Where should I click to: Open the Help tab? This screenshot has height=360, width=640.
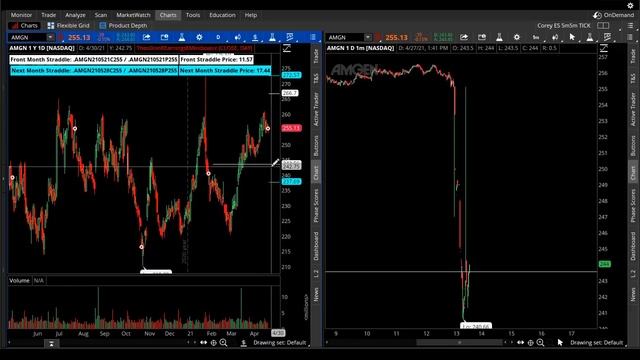point(251,15)
